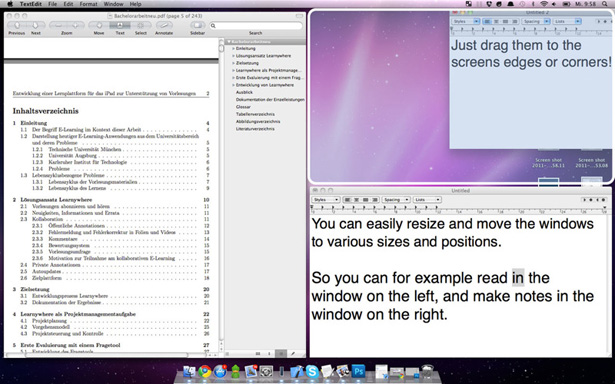Open the File menu

pos(53,4)
